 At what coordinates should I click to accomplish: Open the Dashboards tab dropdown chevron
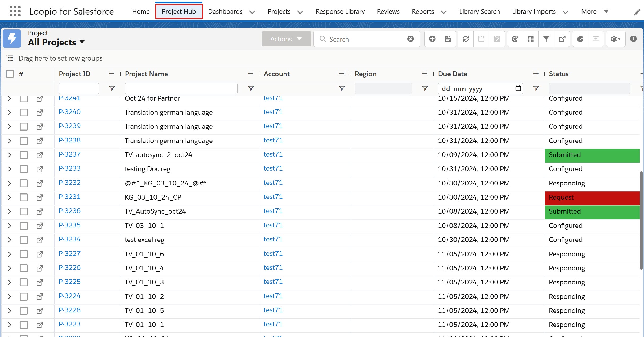click(252, 12)
